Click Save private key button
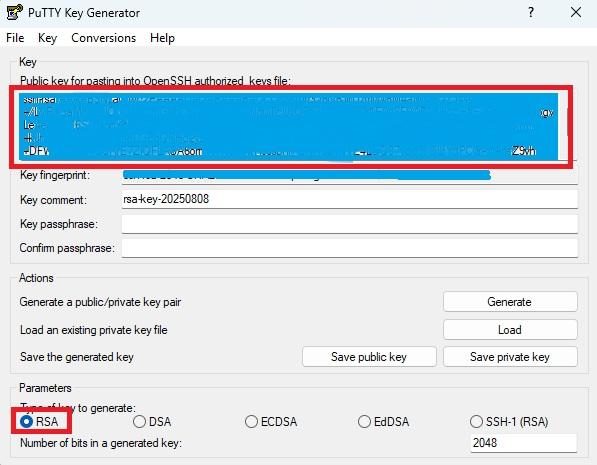This screenshot has height=465, width=597. click(510, 357)
